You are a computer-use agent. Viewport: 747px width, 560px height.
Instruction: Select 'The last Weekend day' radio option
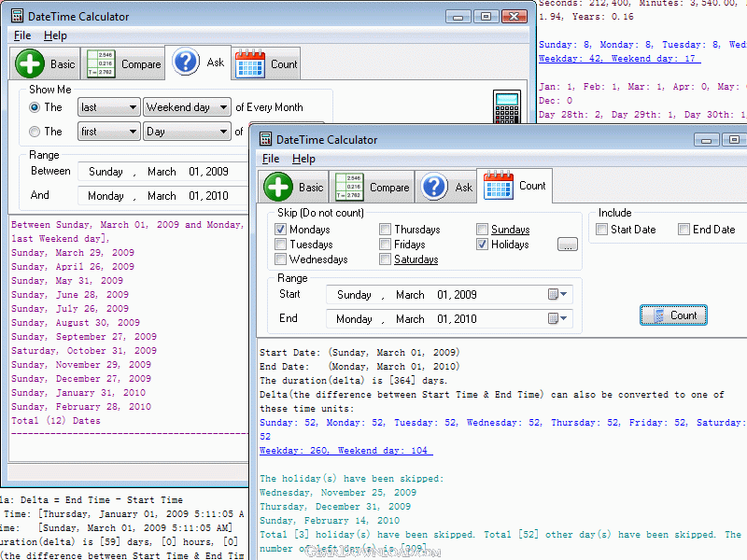tap(35, 107)
